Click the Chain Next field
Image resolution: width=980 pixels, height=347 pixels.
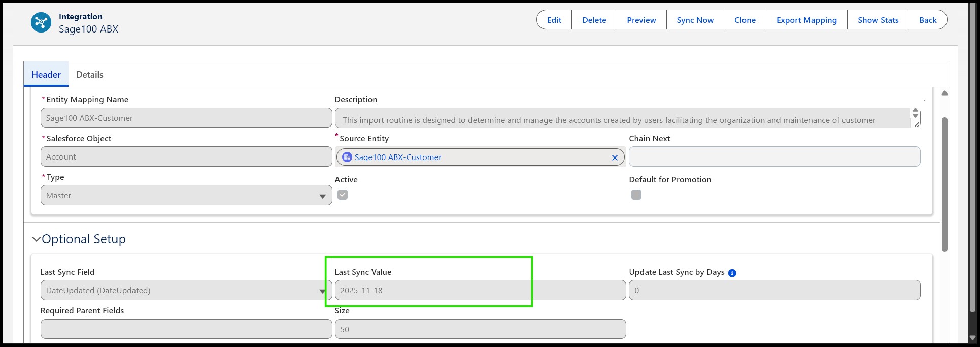pos(774,156)
